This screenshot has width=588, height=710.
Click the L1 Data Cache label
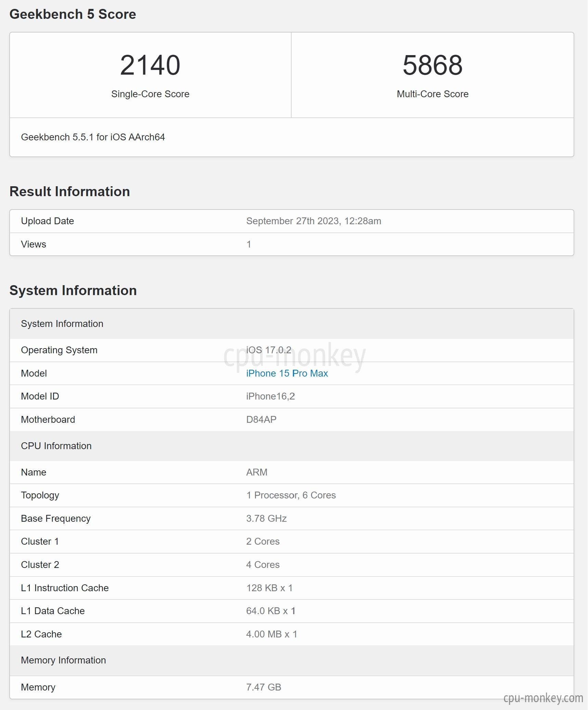53,611
